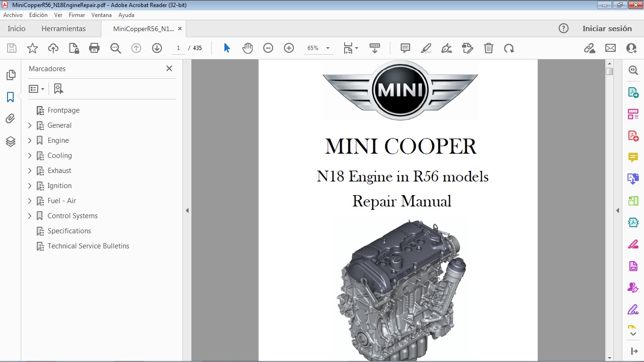Click Iniciar sesión
This screenshot has width=644, height=362.
[x=607, y=28]
